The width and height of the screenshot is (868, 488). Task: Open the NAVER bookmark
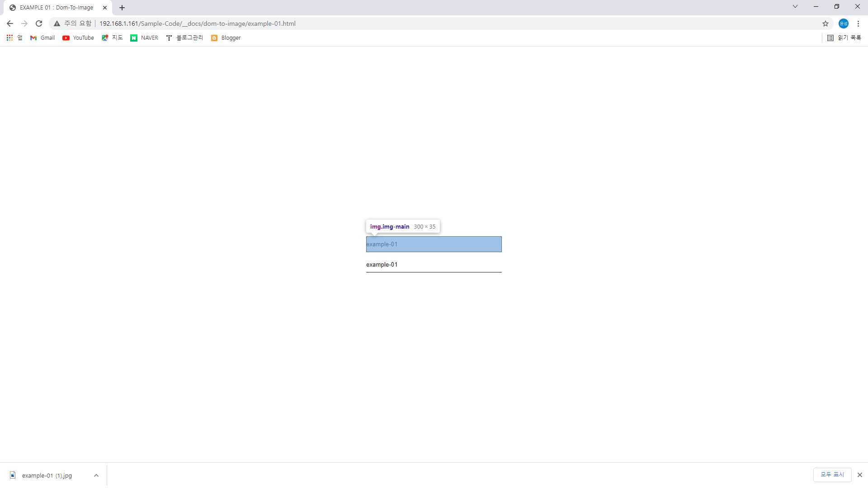pyautogui.click(x=144, y=38)
